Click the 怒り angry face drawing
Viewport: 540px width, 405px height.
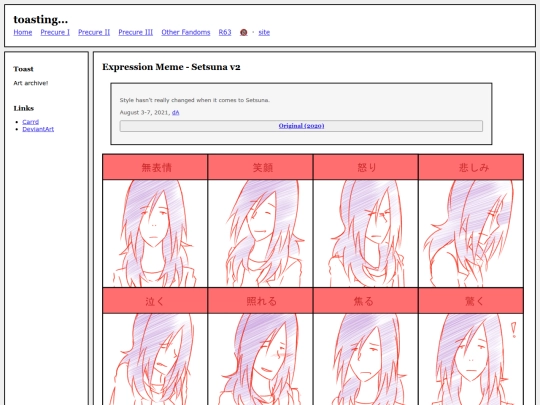366,233
